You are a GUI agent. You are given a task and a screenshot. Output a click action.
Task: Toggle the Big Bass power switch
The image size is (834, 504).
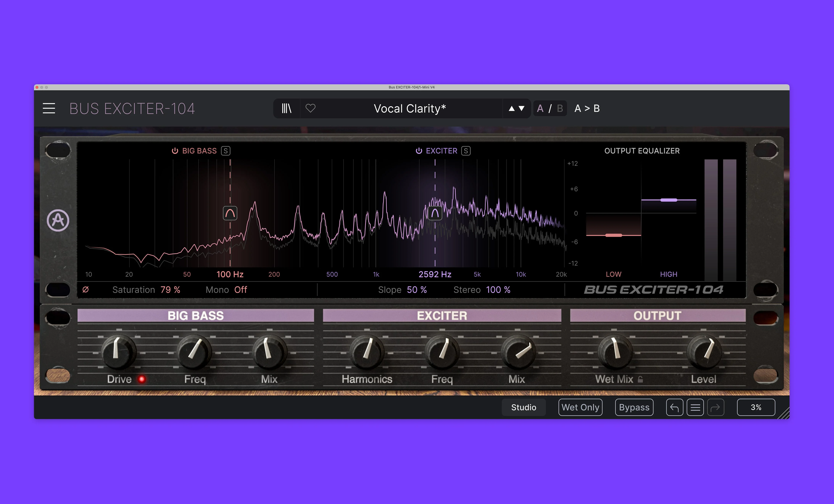pyautogui.click(x=175, y=151)
